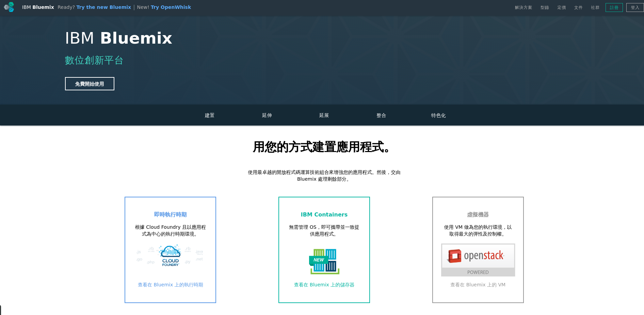Open 查看在 Bluemix 上的儲存器 link
This screenshot has height=315, width=644.
(x=324, y=285)
